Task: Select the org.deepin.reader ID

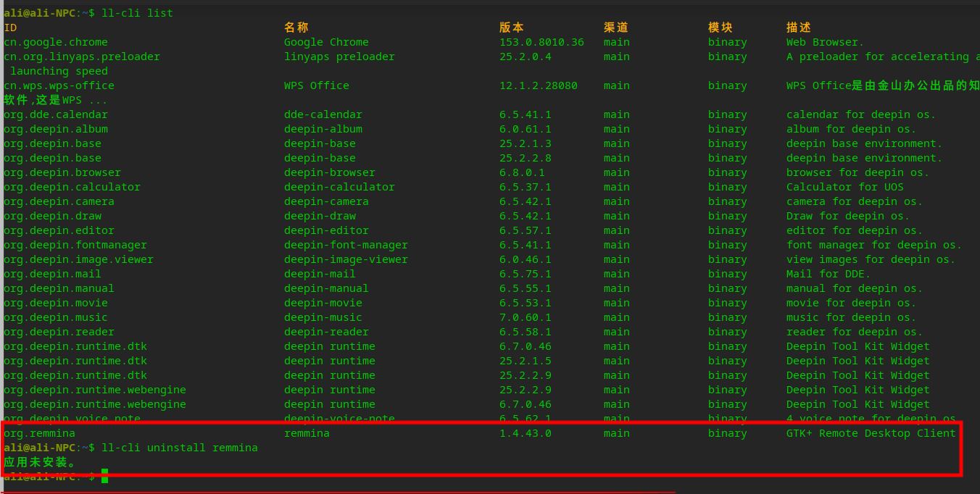Action: coord(59,332)
